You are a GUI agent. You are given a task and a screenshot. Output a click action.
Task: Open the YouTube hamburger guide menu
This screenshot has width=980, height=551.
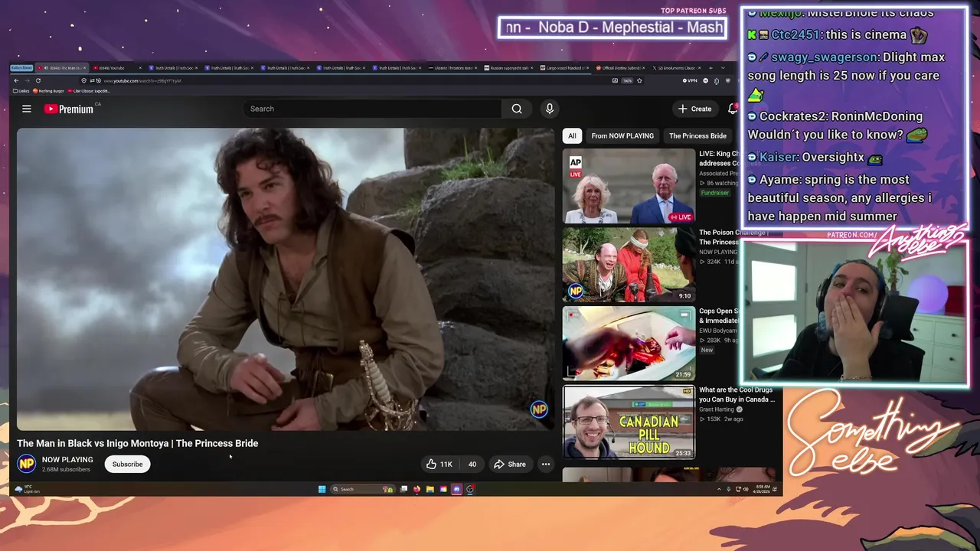pyautogui.click(x=27, y=109)
